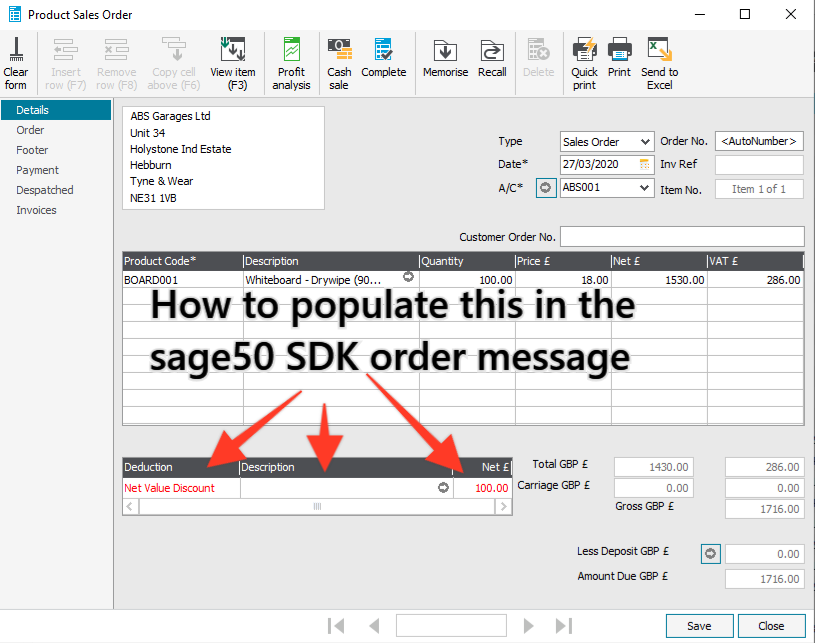
Task: Click the Customer Order No. field
Action: [x=682, y=237]
